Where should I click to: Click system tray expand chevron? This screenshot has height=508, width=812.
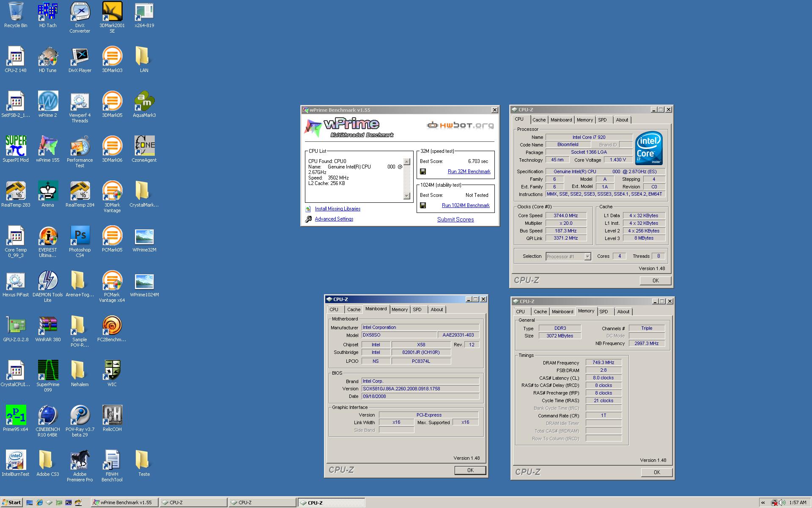763,502
